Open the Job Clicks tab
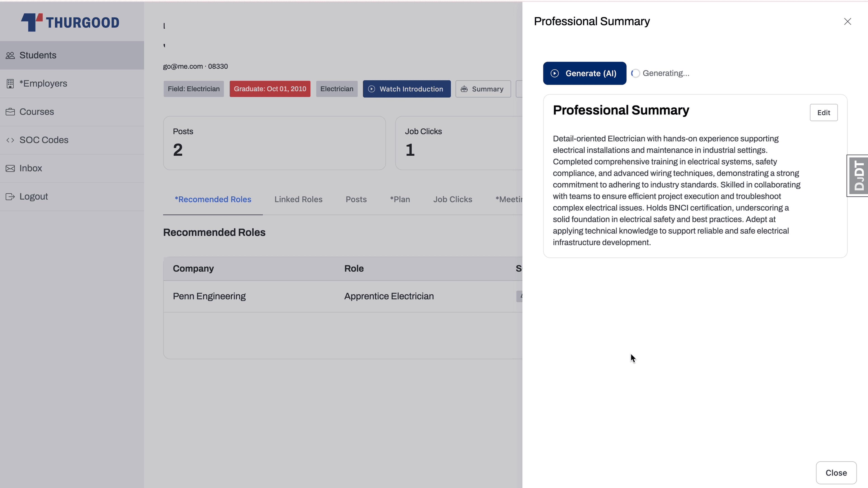The width and height of the screenshot is (868, 488). click(x=453, y=199)
